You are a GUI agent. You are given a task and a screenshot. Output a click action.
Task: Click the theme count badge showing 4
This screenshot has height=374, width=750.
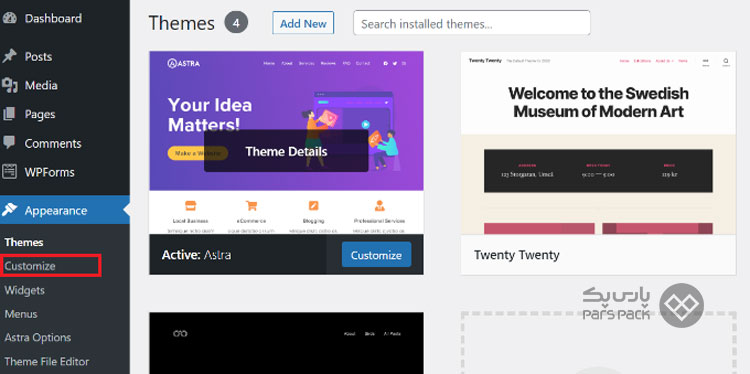pyautogui.click(x=236, y=22)
